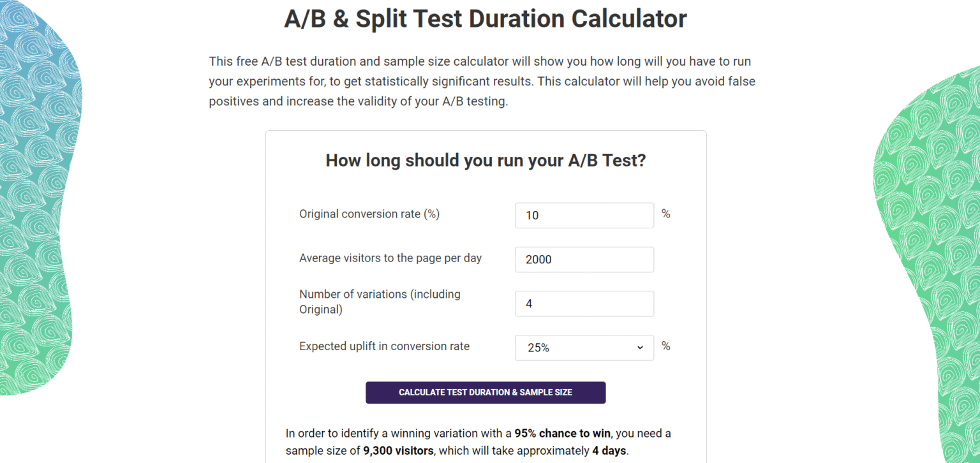This screenshot has height=463, width=980.
Task: Select the value 4 in variations field
Action: point(528,304)
